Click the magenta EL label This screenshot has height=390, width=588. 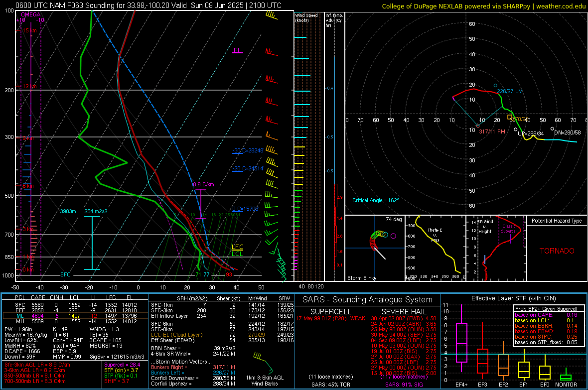click(x=237, y=50)
